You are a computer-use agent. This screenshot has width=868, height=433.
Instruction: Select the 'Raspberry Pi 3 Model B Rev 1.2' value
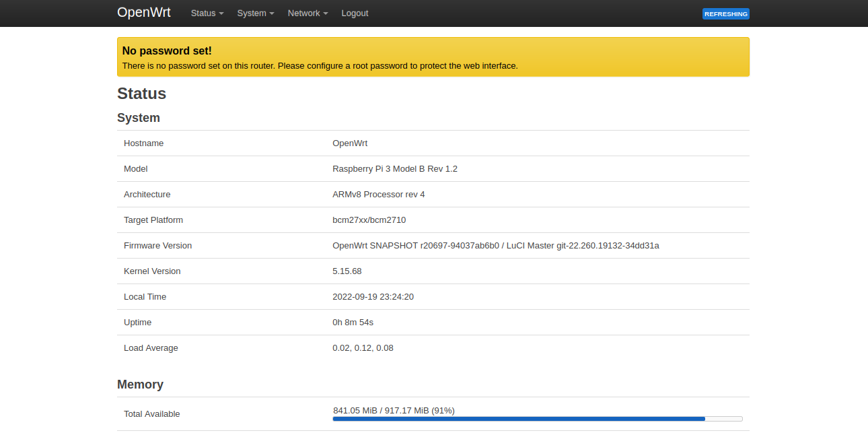pos(395,169)
